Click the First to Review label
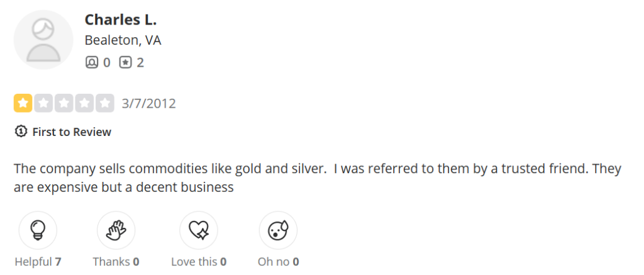 coord(72,132)
